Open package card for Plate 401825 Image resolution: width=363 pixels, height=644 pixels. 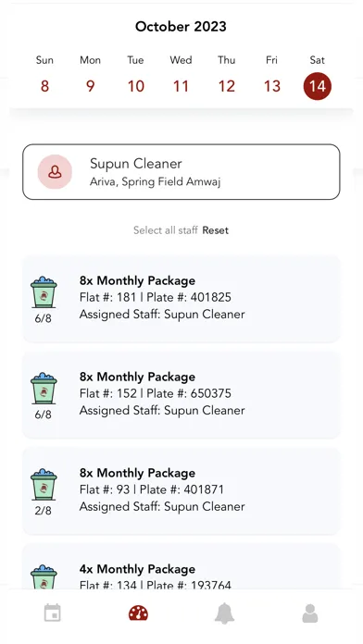pyautogui.click(x=181, y=299)
